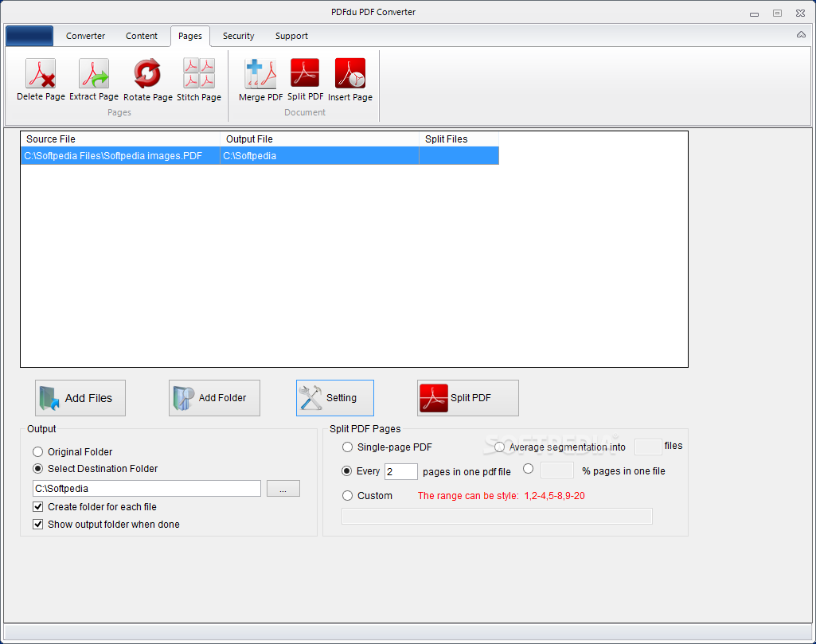
Task: Select percent pages in one file option
Action: [529, 468]
